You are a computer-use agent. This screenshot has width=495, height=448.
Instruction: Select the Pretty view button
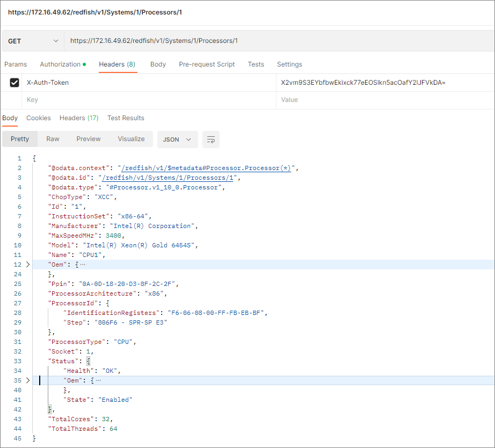(x=20, y=139)
